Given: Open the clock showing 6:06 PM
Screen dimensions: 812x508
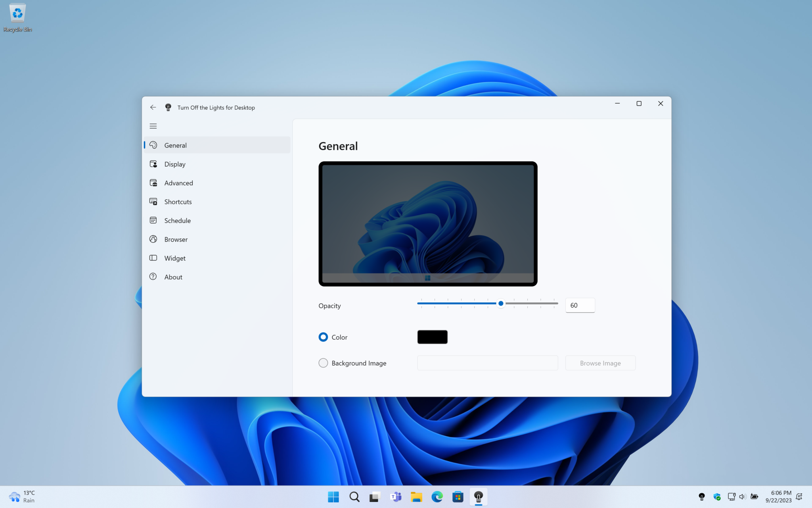Looking at the screenshot, I should click(x=778, y=496).
